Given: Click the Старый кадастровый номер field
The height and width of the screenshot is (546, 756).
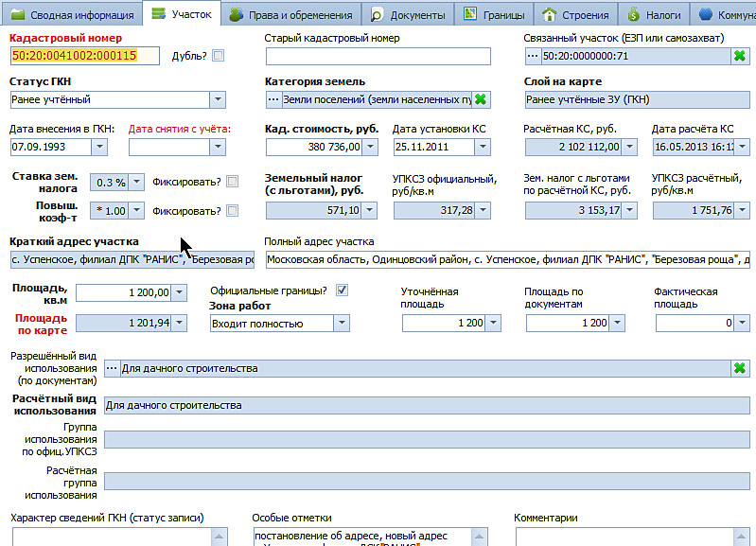Looking at the screenshot, I should tap(378, 56).
